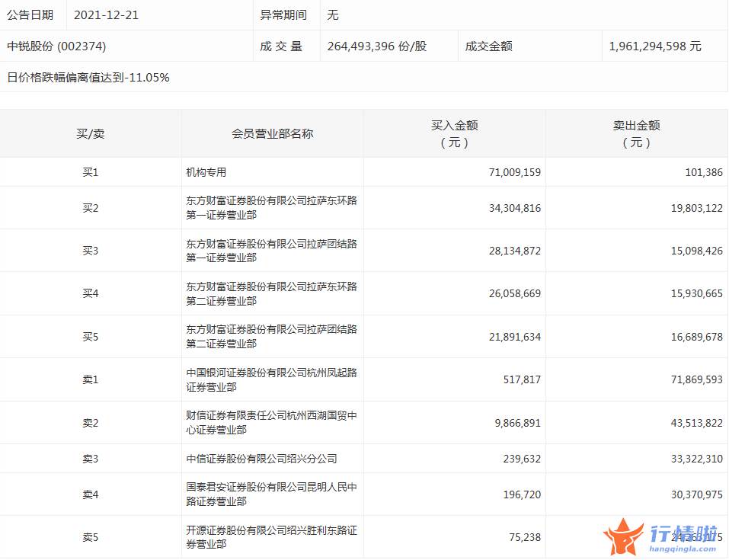Select volume value 264,493,396 份/股
This screenshot has height=560, width=729.
(x=377, y=46)
